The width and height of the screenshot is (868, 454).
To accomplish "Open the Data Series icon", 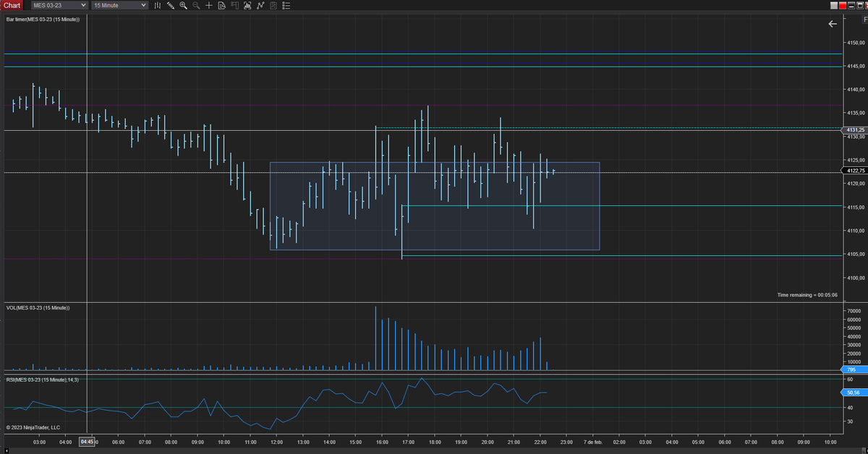I will click(247, 5).
